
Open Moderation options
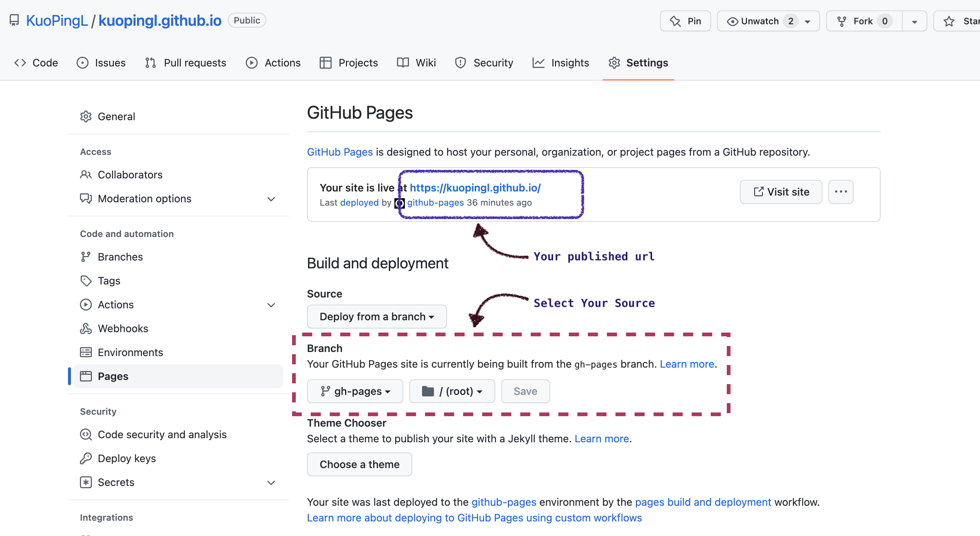click(179, 199)
